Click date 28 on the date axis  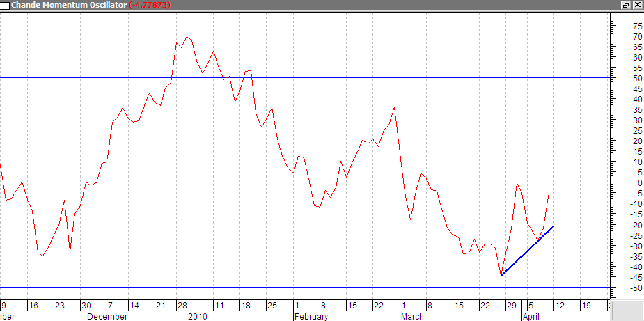click(182, 306)
